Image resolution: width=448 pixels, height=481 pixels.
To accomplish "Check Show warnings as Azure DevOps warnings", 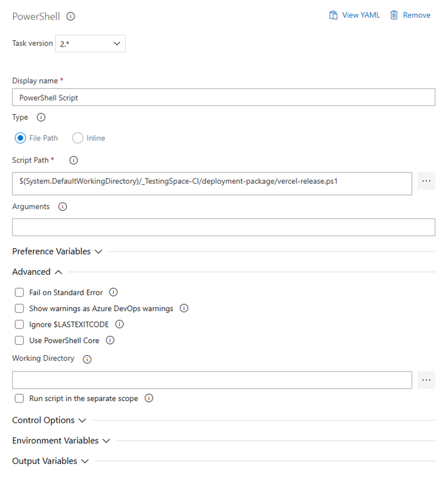I will [19, 309].
